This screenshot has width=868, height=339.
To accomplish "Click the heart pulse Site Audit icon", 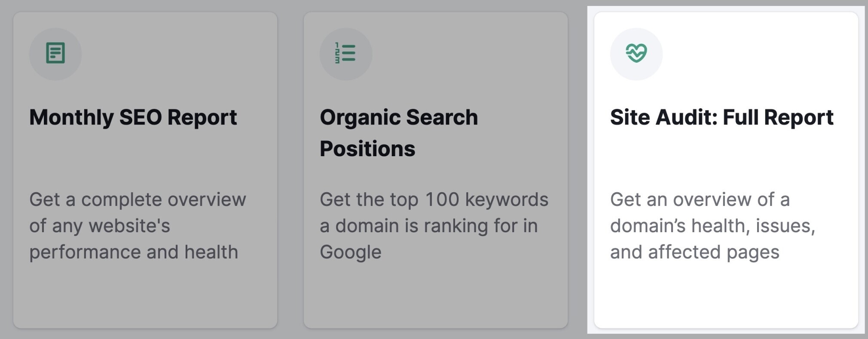I will (x=636, y=53).
